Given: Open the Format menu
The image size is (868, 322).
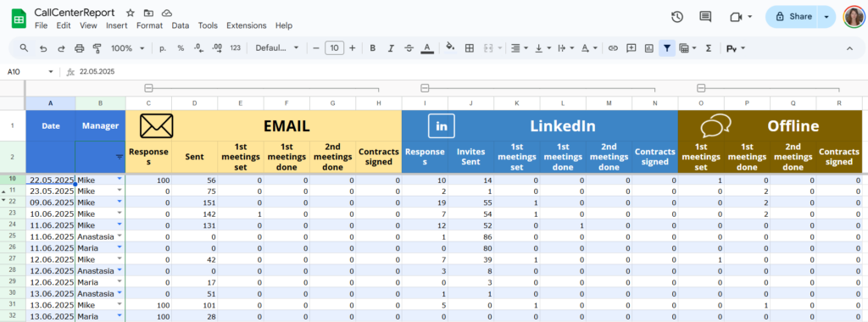Looking at the screenshot, I should point(149,25).
